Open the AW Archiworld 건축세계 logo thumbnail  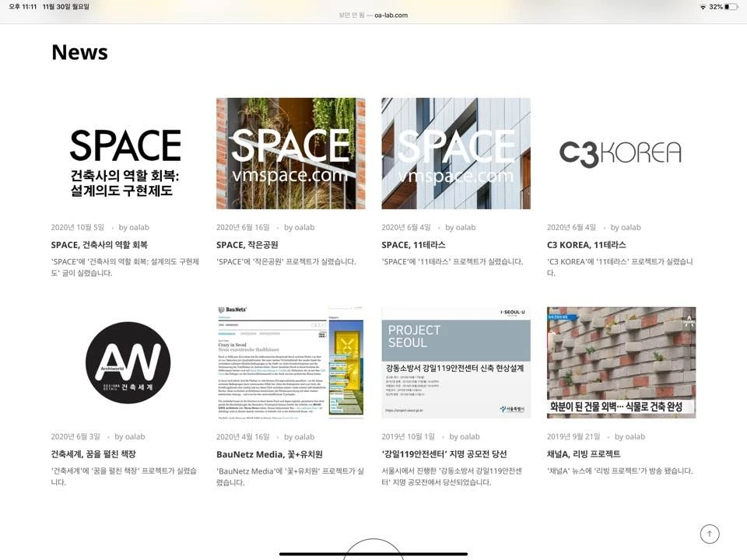pyautogui.click(x=125, y=362)
